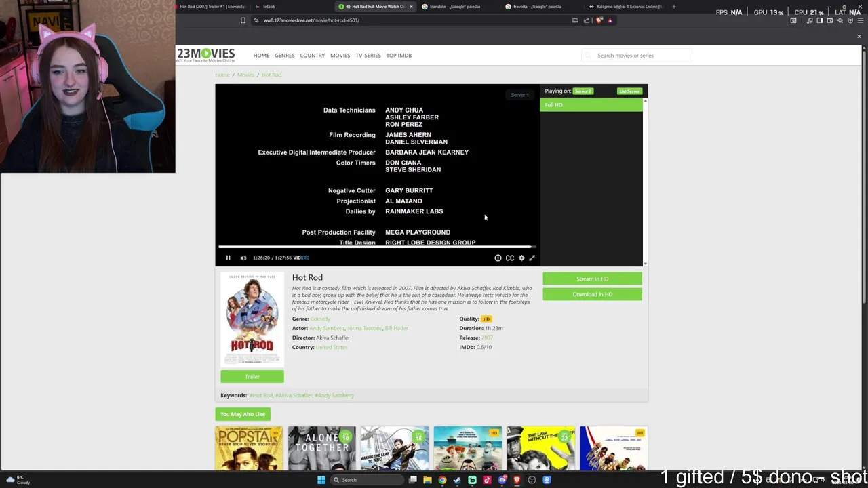Switch to Hot Rod (2007) Trailer tab

point(212,7)
